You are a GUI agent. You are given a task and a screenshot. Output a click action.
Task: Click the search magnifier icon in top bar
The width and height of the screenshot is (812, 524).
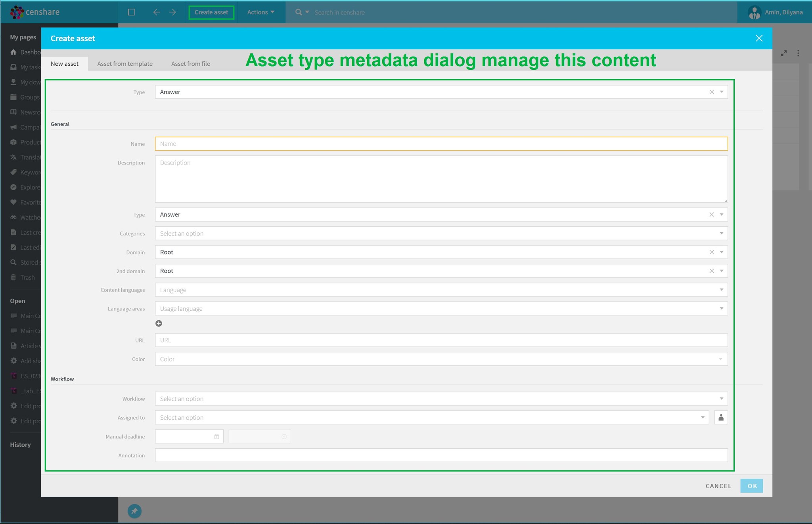(299, 12)
